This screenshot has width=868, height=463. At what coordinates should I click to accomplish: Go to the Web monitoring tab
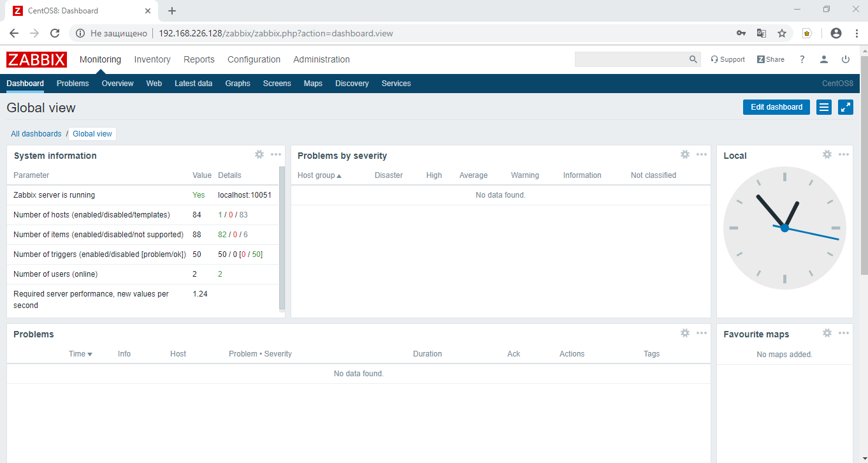point(154,84)
